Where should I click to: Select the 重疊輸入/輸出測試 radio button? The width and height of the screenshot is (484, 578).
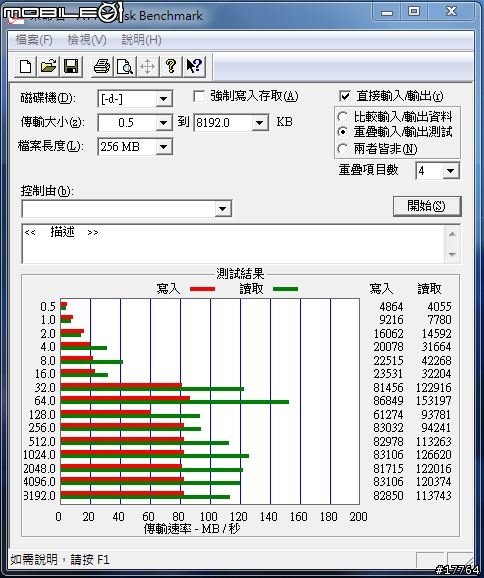tap(342, 132)
